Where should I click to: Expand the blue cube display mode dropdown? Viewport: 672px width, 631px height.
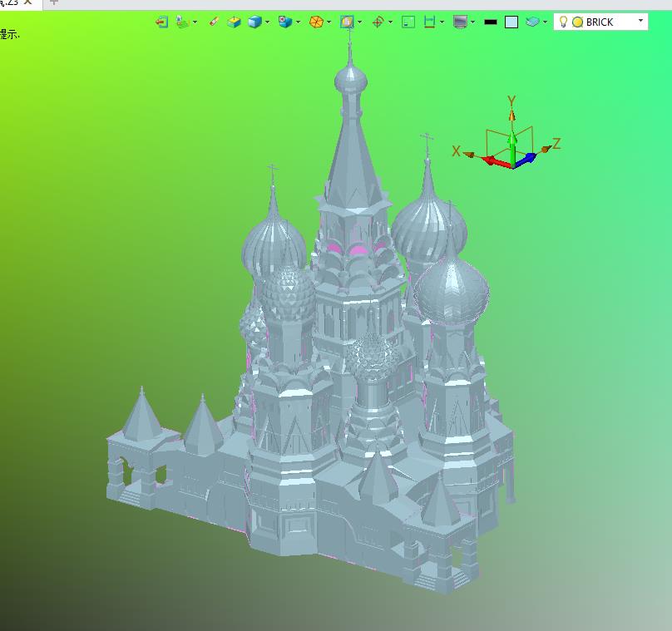pos(268,22)
